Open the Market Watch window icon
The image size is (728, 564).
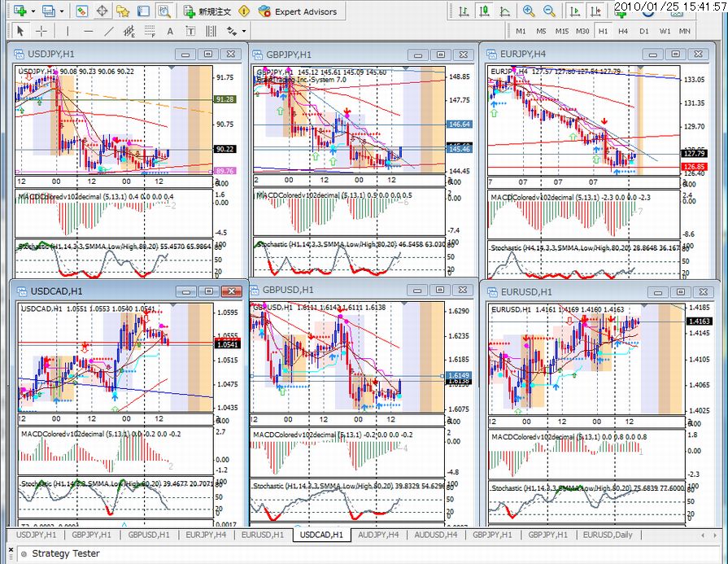pos(81,11)
